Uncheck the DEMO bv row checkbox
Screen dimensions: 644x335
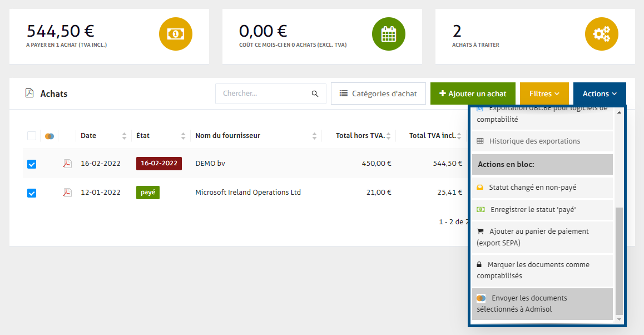tap(32, 164)
